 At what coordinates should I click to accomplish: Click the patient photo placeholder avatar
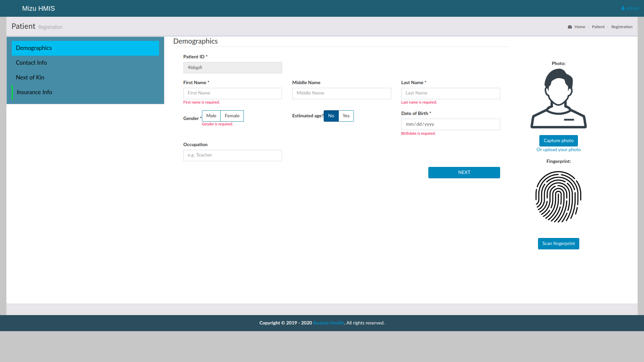[558, 98]
